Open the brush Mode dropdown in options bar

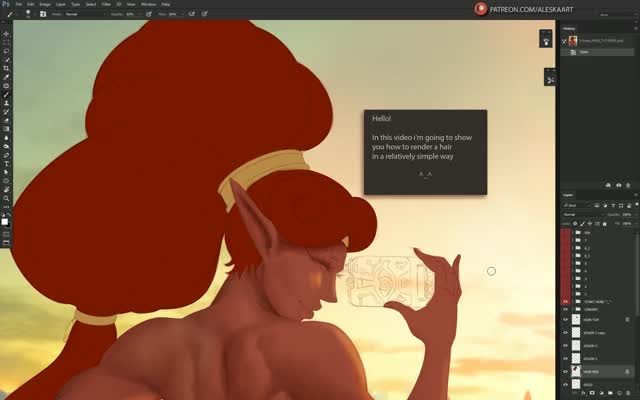point(84,14)
